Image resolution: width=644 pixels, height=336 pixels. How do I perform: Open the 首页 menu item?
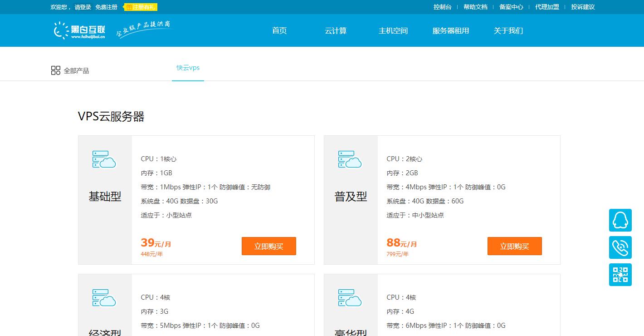(x=278, y=30)
